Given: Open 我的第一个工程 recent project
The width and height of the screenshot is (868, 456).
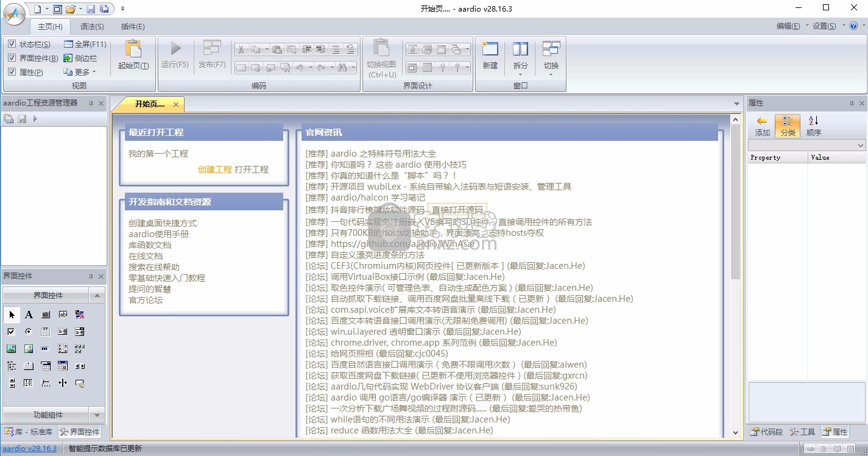Looking at the screenshot, I should [x=158, y=154].
